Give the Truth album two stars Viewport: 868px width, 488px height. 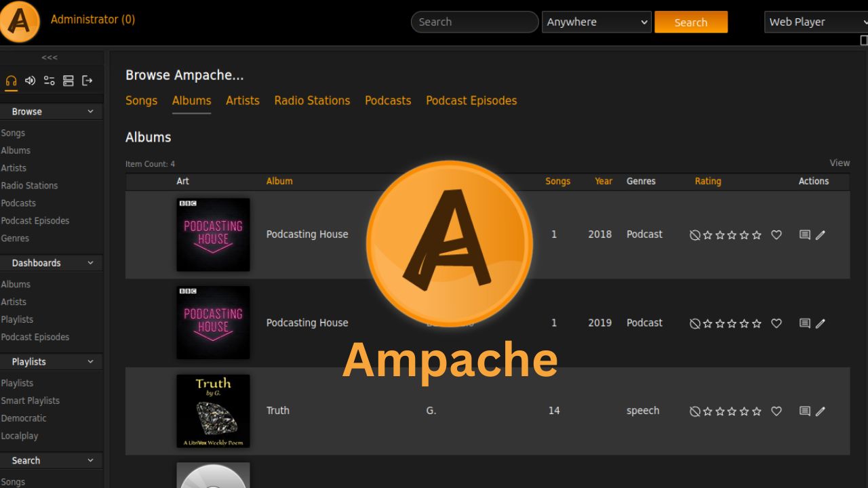720,411
